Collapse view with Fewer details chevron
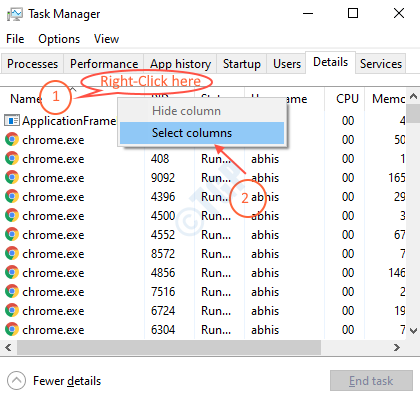The image size is (420, 401). (x=16, y=381)
